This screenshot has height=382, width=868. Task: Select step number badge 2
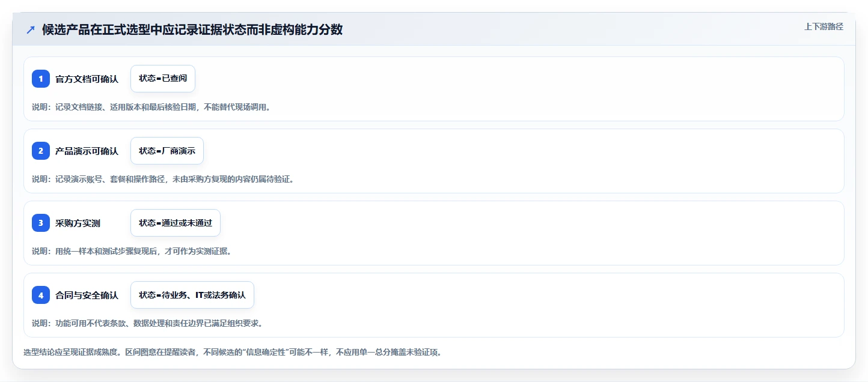click(41, 151)
